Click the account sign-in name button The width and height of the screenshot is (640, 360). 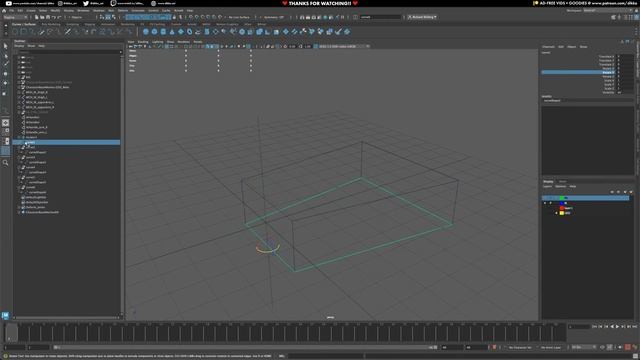pyautogui.click(x=422, y=17)
